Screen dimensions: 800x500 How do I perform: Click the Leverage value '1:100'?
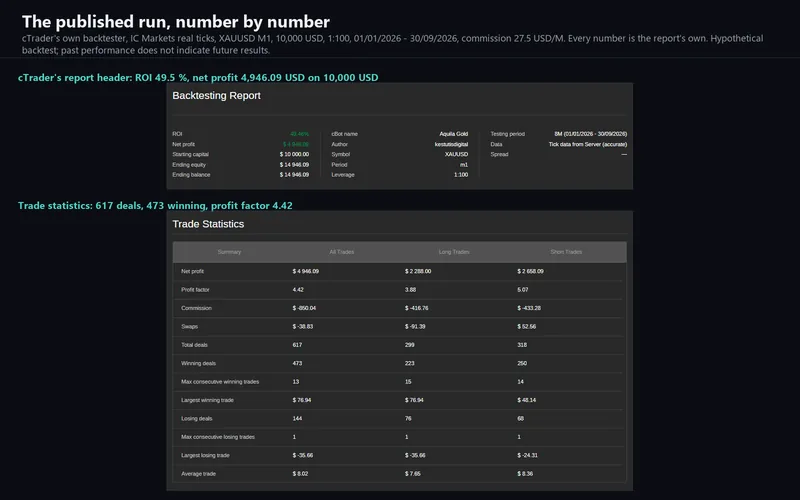[461, 174]
